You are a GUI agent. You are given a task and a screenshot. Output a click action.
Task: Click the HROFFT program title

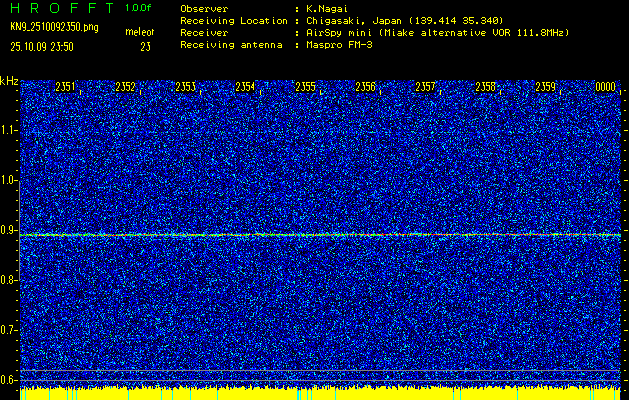58,7
